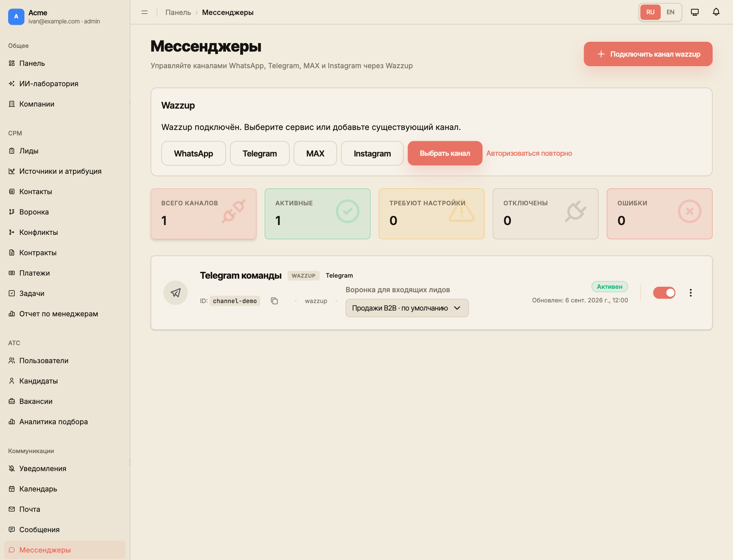Select the WhatsApp service button
The image size is (733, 560).
[x=193, y=153]
